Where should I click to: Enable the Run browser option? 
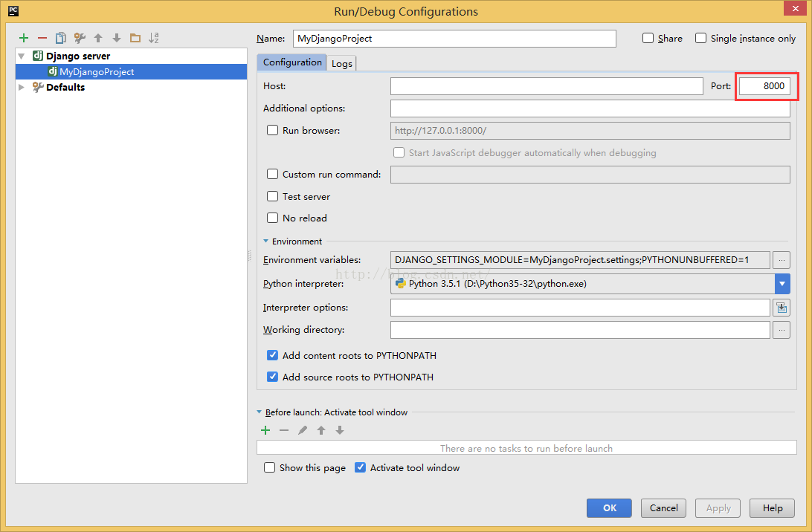[272, 130]
